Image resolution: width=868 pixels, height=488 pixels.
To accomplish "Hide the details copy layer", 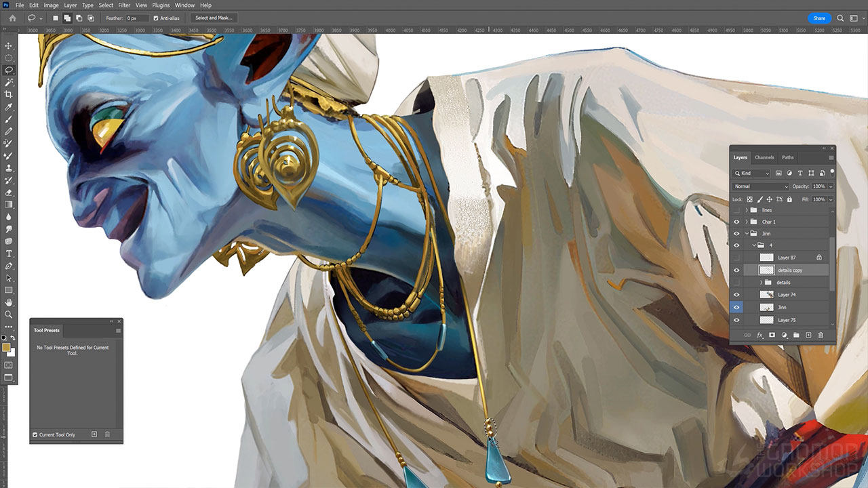I will point(736,270).
